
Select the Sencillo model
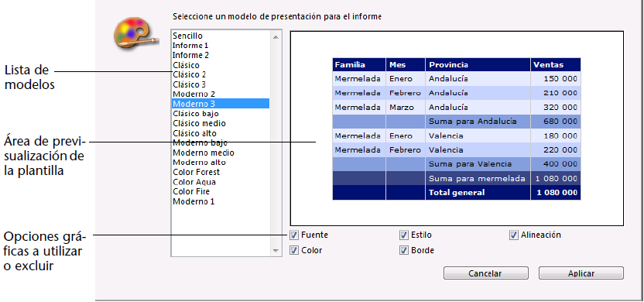187,36
